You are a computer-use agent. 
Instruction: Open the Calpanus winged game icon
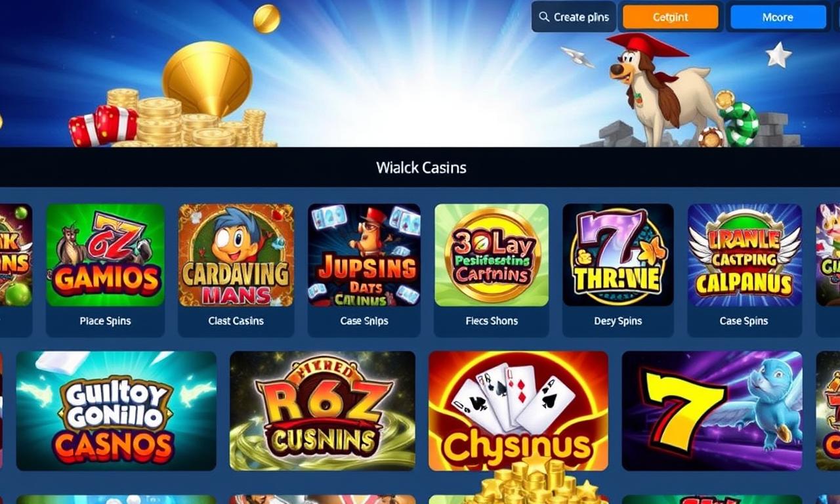click(x=744, y=255)
